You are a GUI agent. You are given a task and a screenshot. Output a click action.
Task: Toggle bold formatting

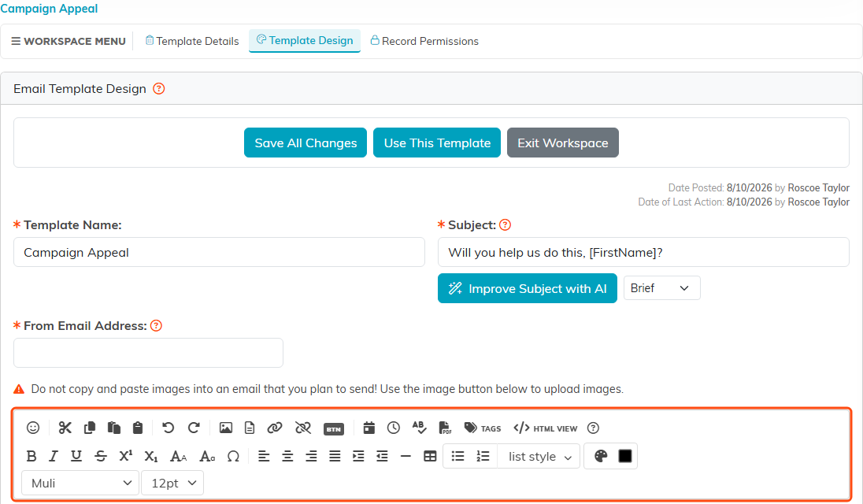click(31, 456)
